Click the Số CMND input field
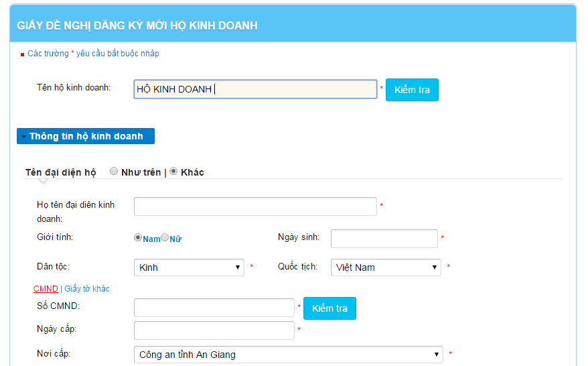This screenshot has height=366, width=588. [214, 308]
